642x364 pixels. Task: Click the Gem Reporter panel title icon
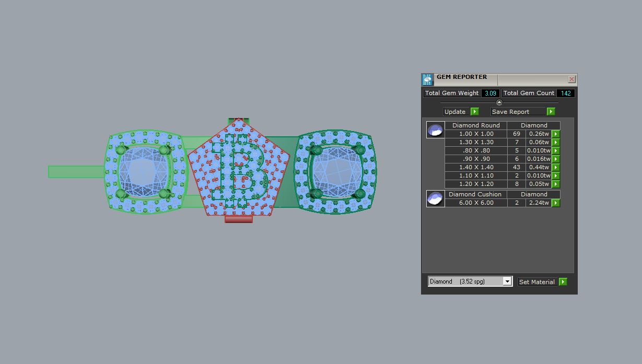(427, 79)
